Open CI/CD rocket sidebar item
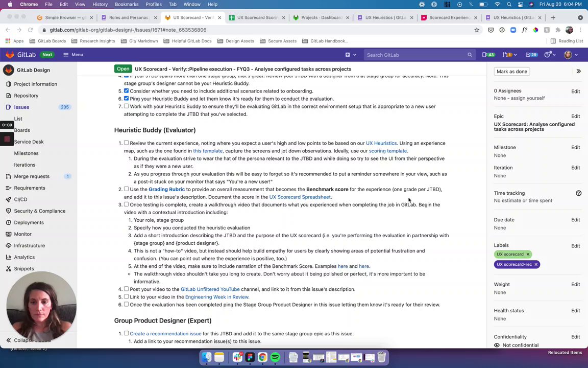The width and height of the screenshot is (588, 368). [x=20, y=199]
